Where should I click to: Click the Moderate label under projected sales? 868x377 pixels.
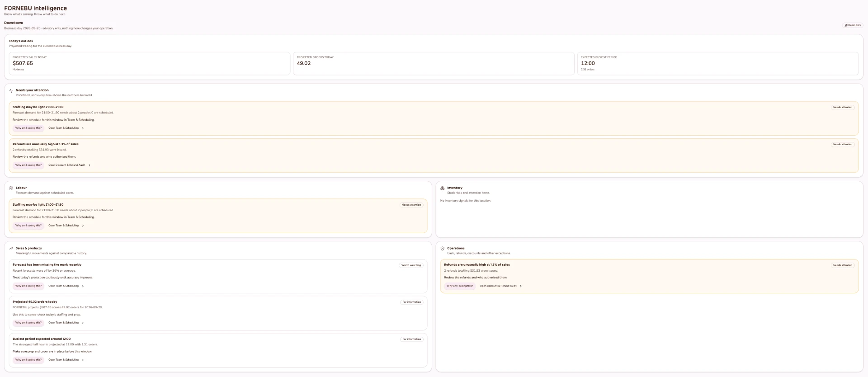point(18,70)
